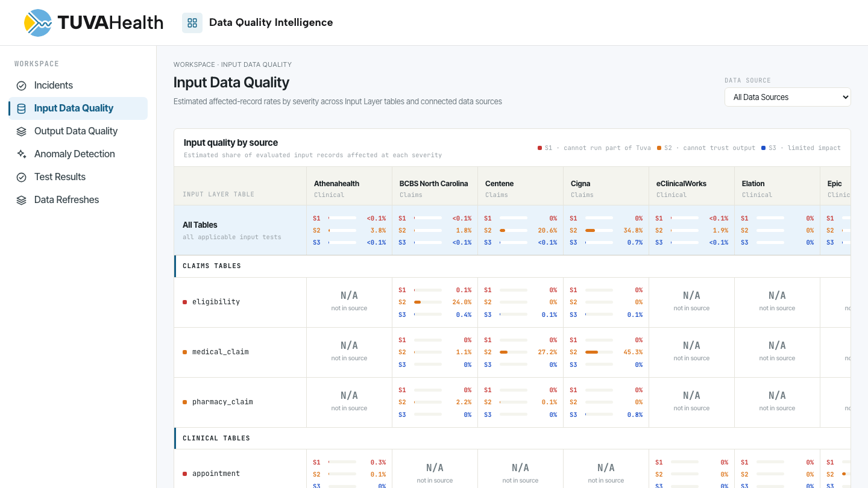
Task: Click Cigna All Tables S2 34.8% value
Action: tap(633, 230)
